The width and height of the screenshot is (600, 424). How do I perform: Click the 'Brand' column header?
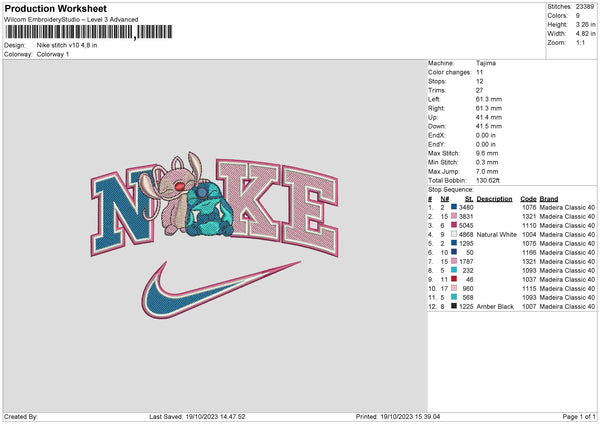pyautogui.click(x=549, y=199)
